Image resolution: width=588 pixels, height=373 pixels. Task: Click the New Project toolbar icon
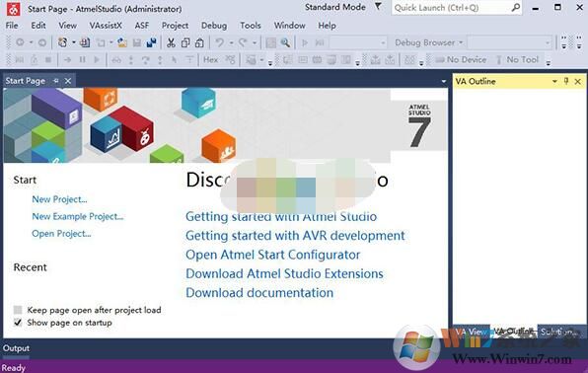point(62,42)
